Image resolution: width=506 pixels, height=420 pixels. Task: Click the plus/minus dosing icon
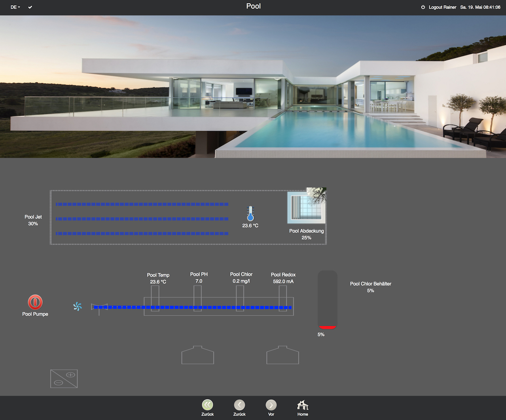point(64,378)
